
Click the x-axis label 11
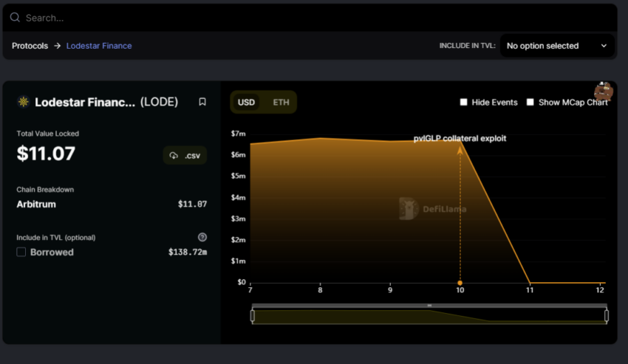[530, 290]
